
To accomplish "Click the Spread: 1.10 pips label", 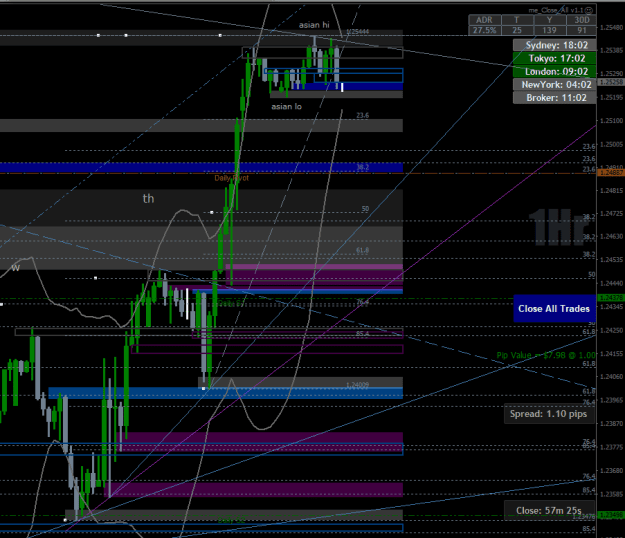I will point(548,414).
